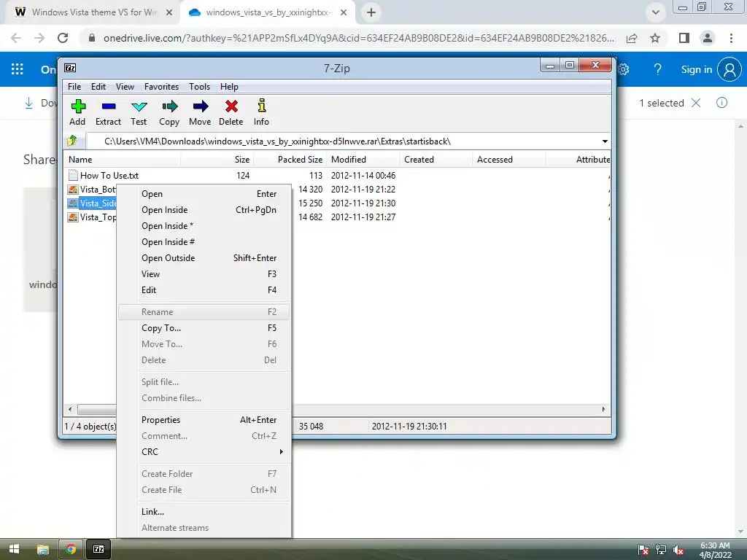Expand the 7-Zip address path dropdown
The image size is (747, 560).
[605, 141]
